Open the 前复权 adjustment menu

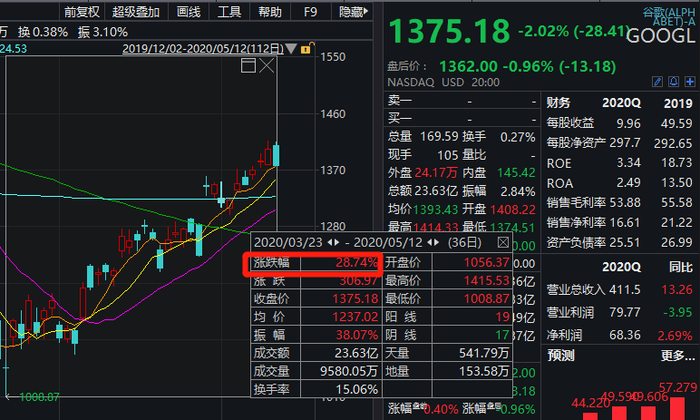(x=82, y=12)
